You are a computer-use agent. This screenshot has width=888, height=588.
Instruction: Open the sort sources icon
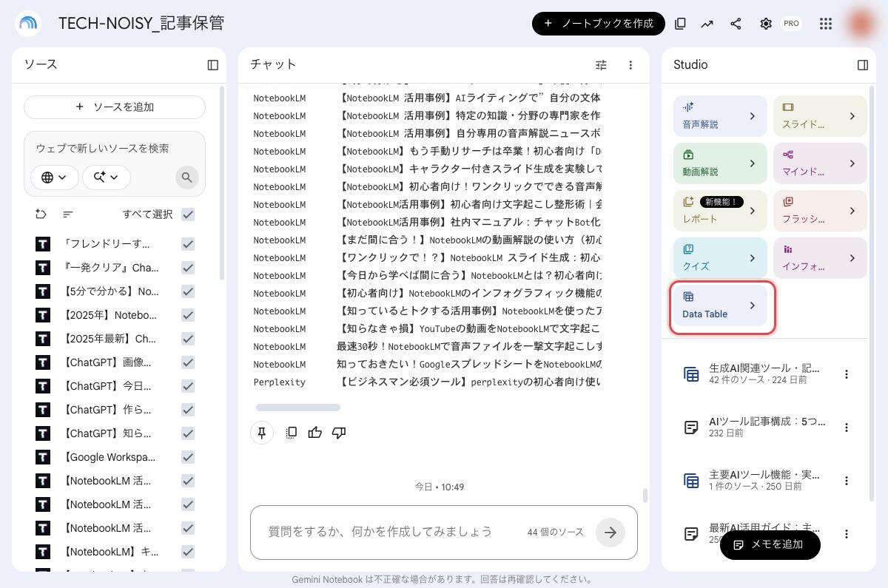pos(68,214)
